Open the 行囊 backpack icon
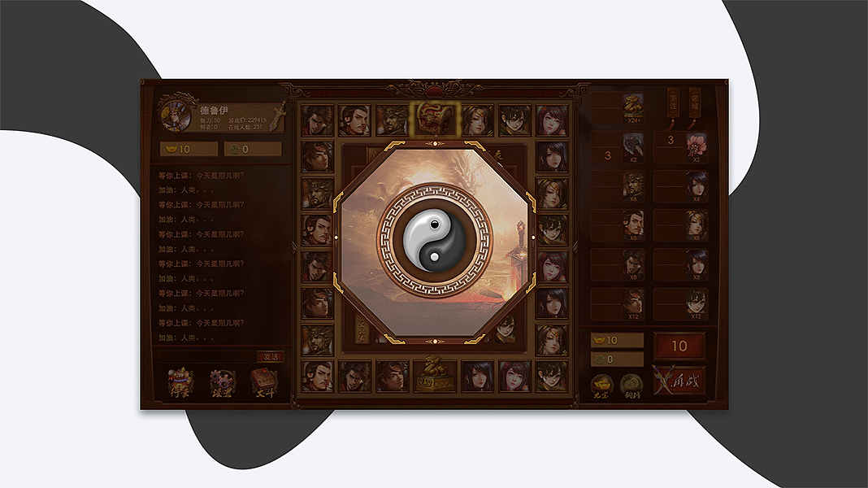The height and width of the screenshot is (488, 868). point(180,383)
